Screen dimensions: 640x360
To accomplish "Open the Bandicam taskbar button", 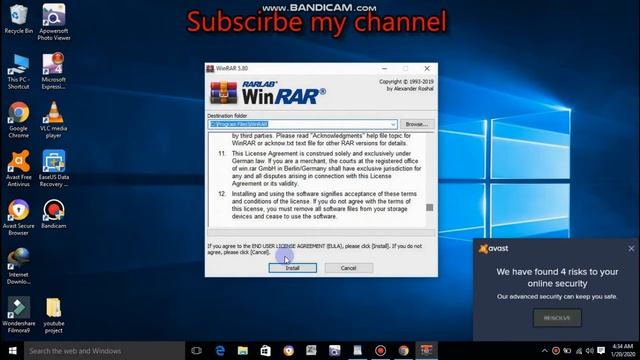I will pos(380,351).
